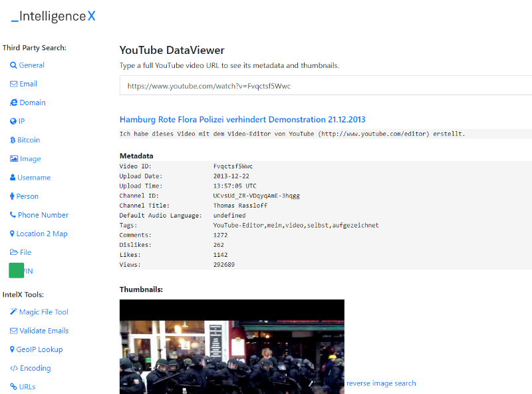The image size is (532, 394).
Task: Open the Phone Number search link
Action: coord(43,215)
